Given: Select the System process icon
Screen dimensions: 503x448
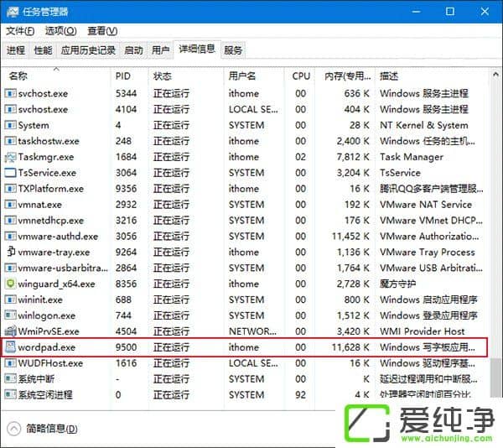Looking at the screenshot, I should pyautogui.click(x=10, y=125).
